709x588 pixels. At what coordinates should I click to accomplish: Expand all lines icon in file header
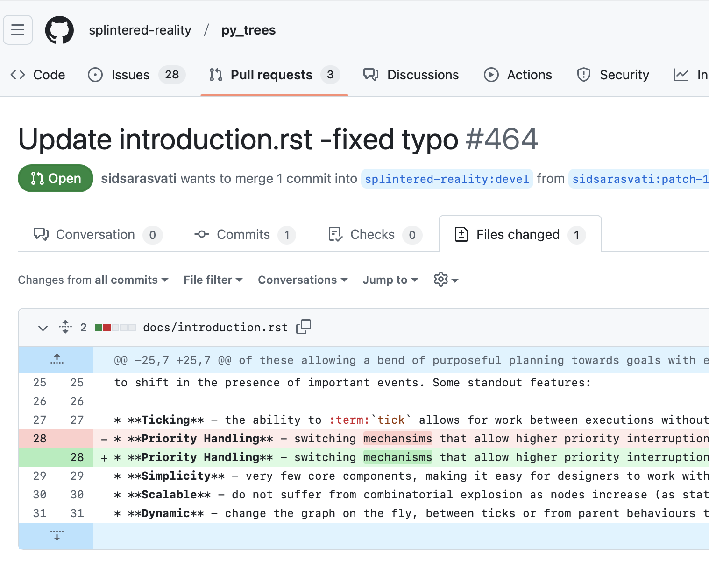tap(65, 327)
